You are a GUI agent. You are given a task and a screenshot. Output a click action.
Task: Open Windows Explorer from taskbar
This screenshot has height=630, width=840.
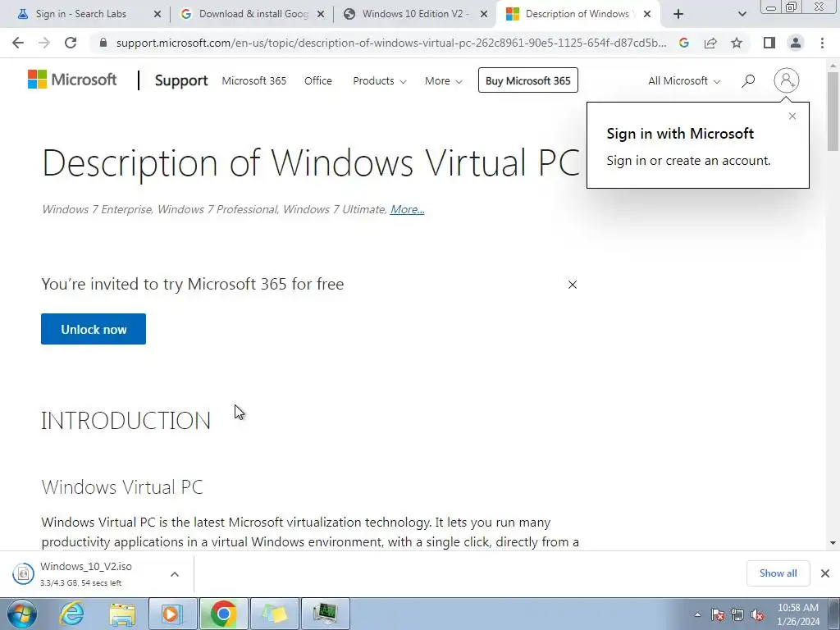click(122, 614)
